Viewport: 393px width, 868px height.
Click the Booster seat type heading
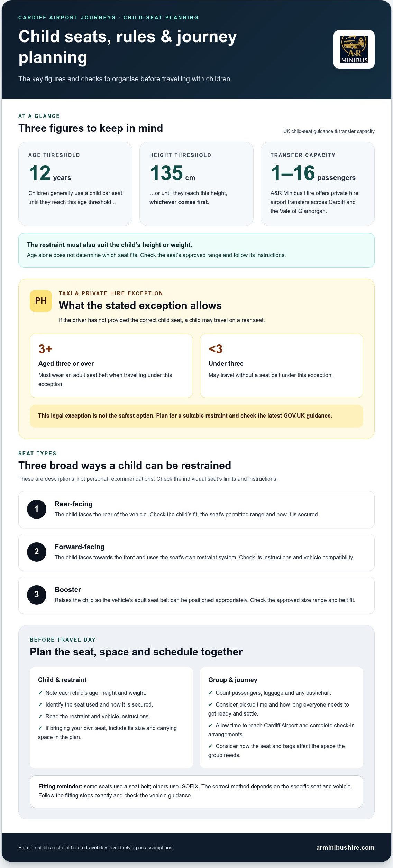coord(68,590)
